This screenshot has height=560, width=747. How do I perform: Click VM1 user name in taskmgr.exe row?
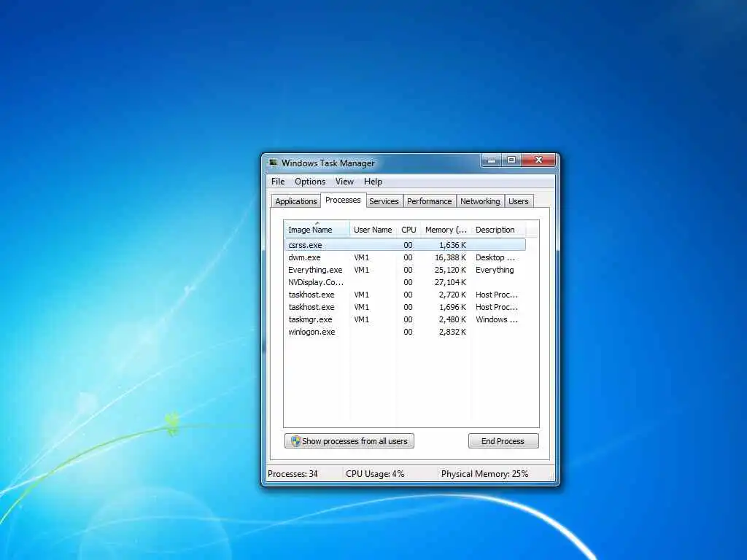pyautogui.click(x=362, y=319)
